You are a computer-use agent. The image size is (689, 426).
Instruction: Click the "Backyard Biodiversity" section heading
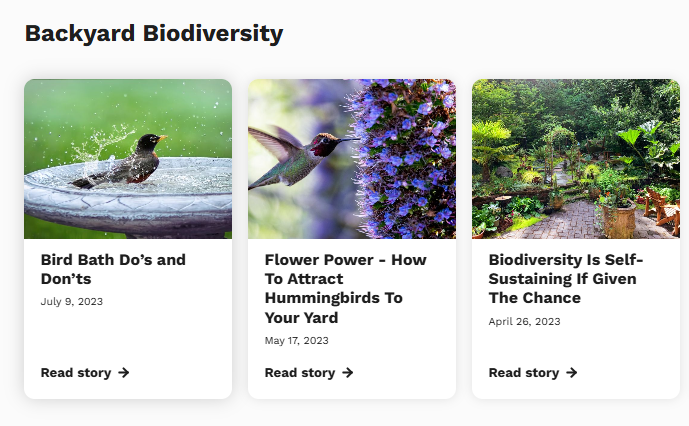154,34
